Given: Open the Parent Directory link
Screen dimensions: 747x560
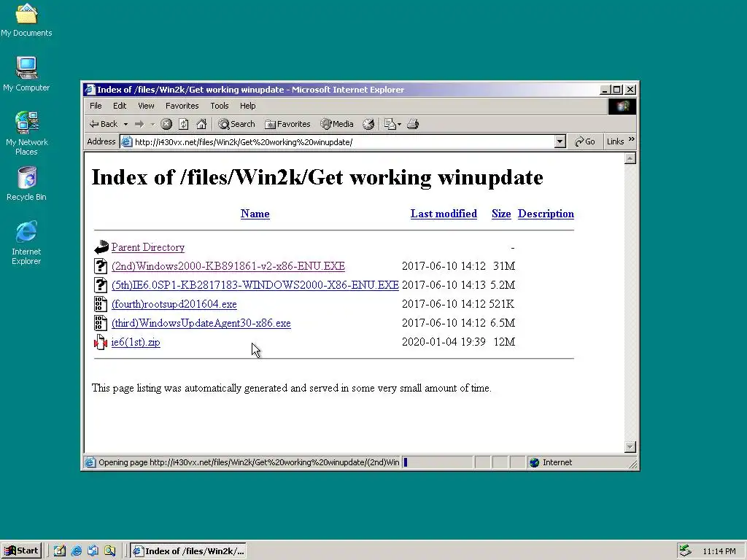Looking at the screenshot, I should (x=147, y=248).
